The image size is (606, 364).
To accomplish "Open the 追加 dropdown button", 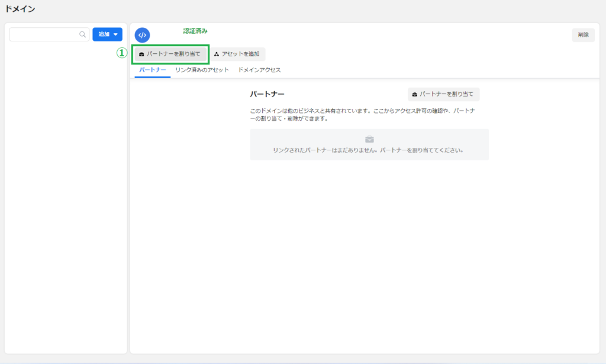I will point(108,34).
